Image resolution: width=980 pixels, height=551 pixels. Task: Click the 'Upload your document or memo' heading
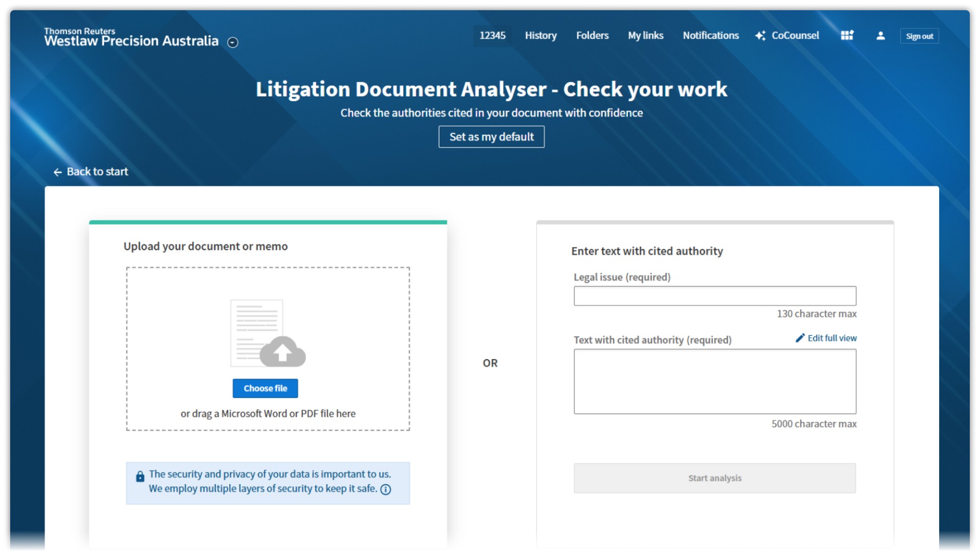[206, 246]
